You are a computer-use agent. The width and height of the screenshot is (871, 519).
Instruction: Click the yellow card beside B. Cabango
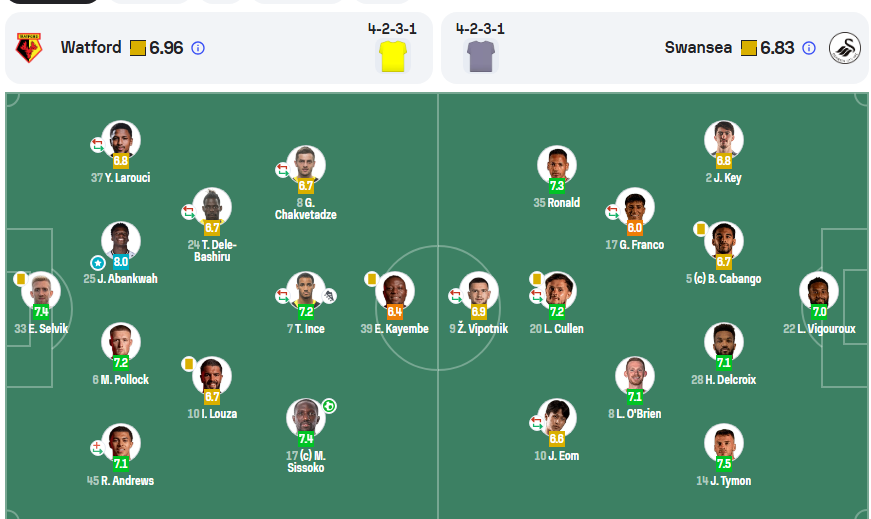point(701,229)
